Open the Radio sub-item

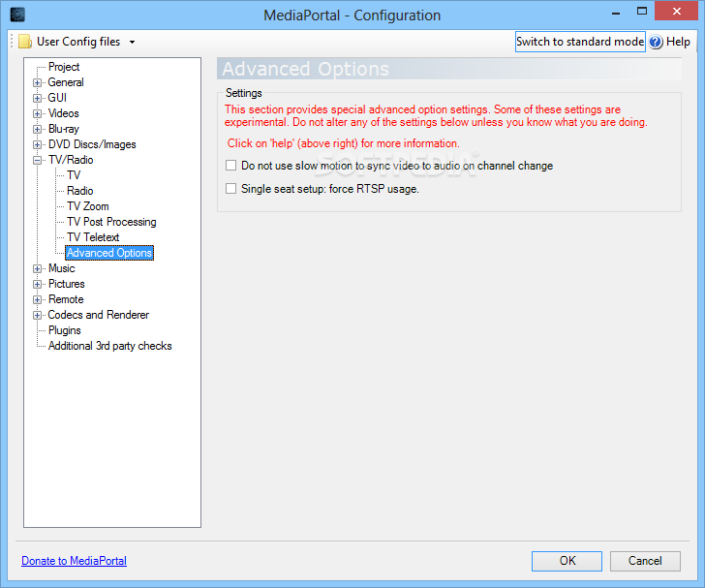pos(80,191)
